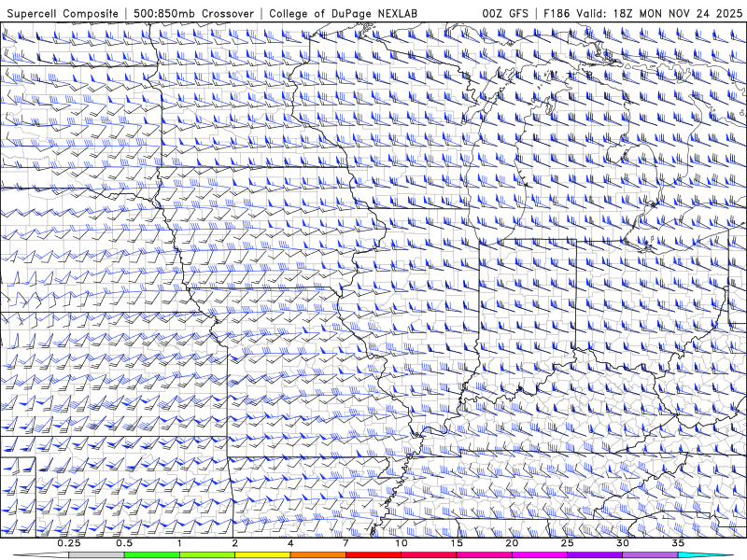
Task: Click the yellow legend segment between 2 and 4
Action: pyautogui.click(x=262, y=555)
